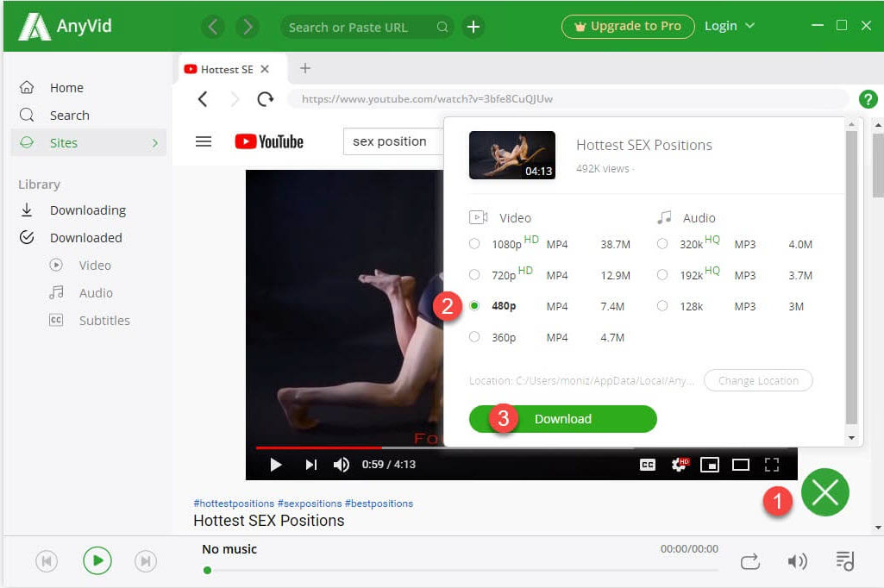Switch to theater mode

[741, 465]
